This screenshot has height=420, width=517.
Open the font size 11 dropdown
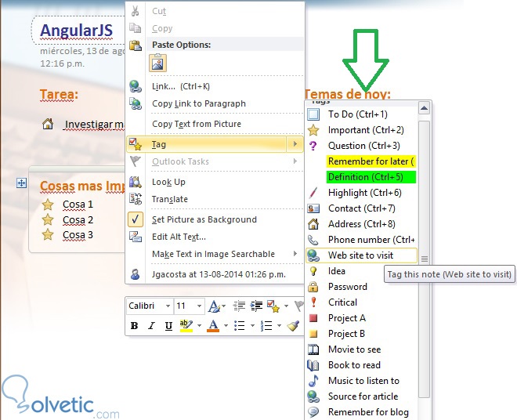pyautogui.click(x=199, y=306)
